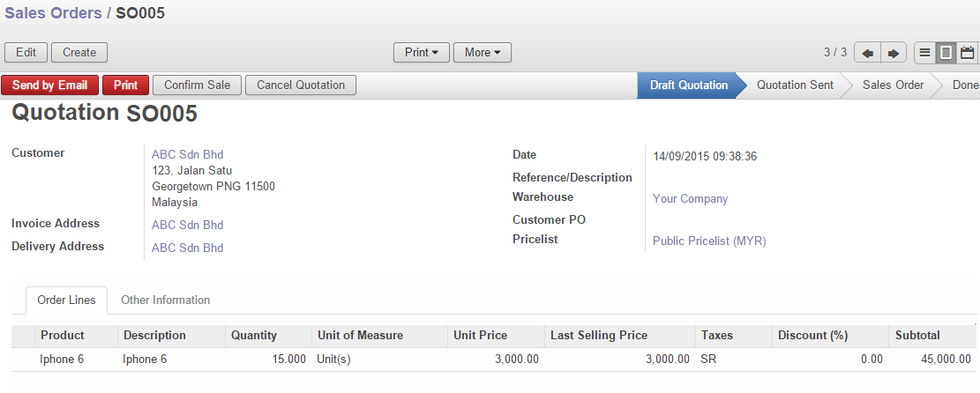Click the Edit button
980x393 pixels.
click(26, 53)
